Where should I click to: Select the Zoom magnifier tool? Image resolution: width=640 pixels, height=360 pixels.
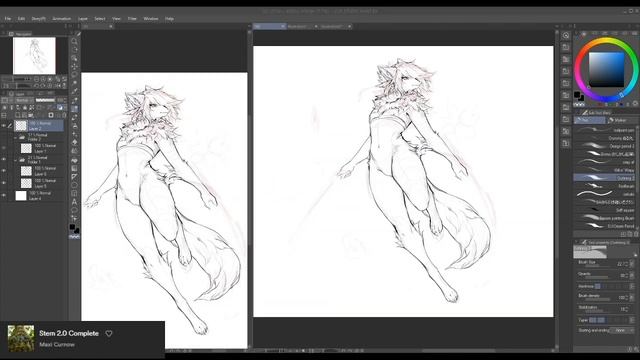(74, 41)
